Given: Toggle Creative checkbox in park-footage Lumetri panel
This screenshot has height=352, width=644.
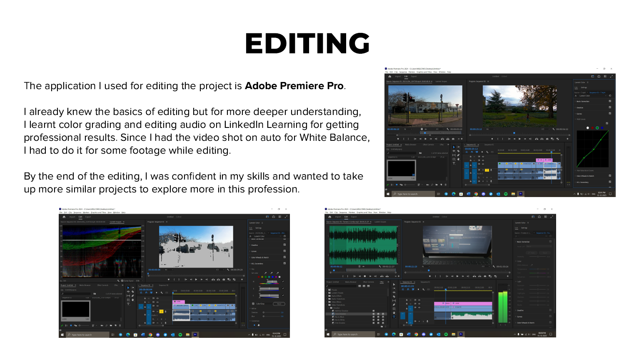Looking at the screenshot, I should [610, 107].
